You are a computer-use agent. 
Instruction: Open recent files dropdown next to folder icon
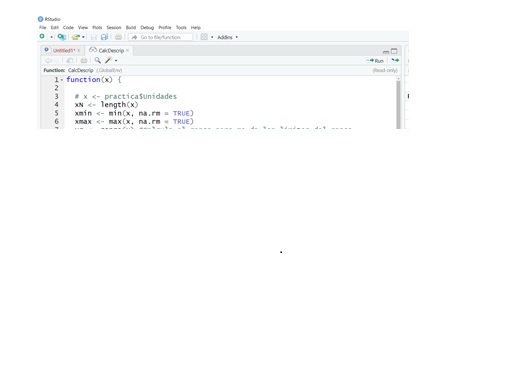[83, 37]
